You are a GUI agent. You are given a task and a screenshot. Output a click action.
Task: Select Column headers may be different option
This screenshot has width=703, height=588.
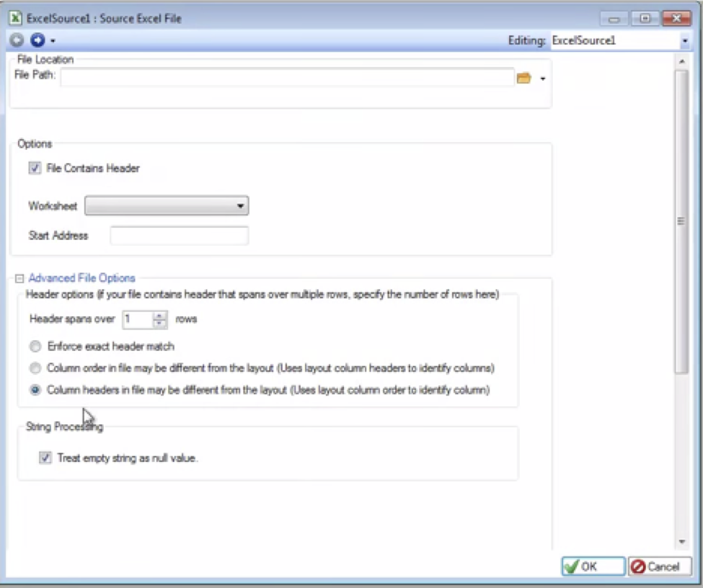[x=35, y=391]
